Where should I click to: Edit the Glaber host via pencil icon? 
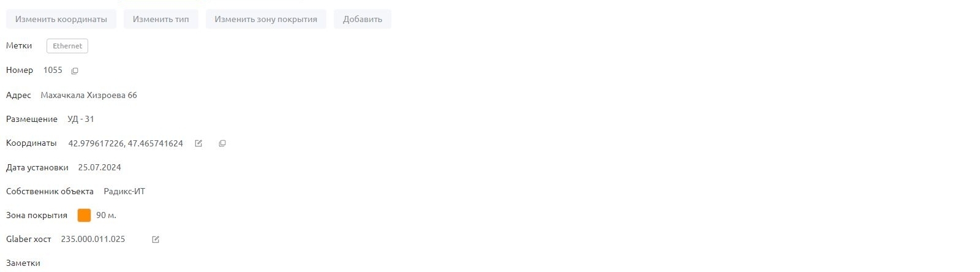[x=156, y=240]
